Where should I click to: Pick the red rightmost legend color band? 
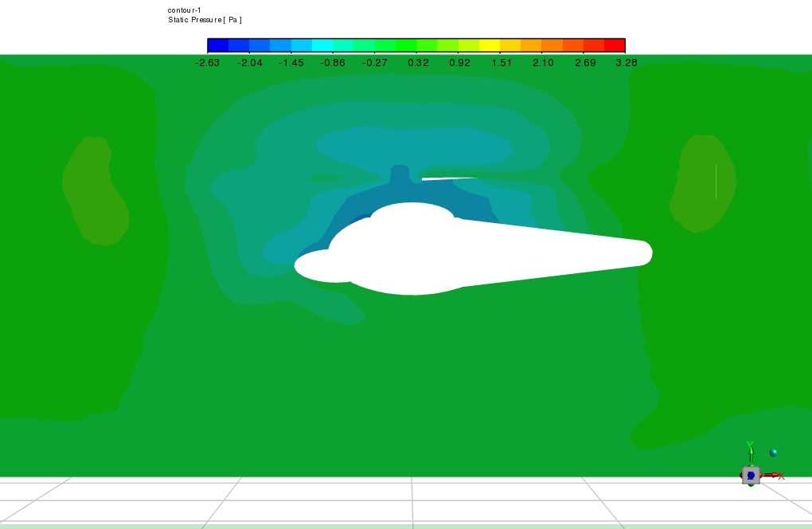[614, 45]
